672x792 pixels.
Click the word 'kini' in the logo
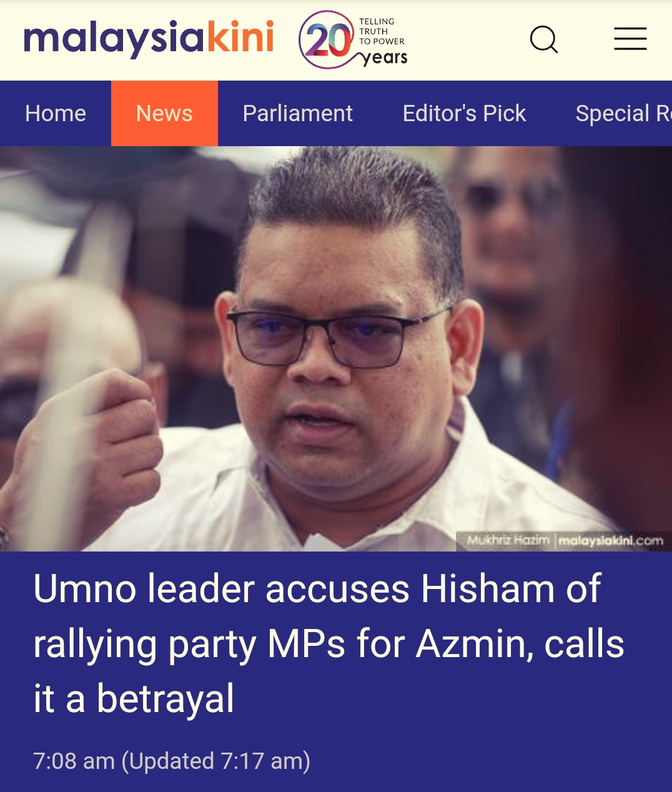[x=240, y=37]
